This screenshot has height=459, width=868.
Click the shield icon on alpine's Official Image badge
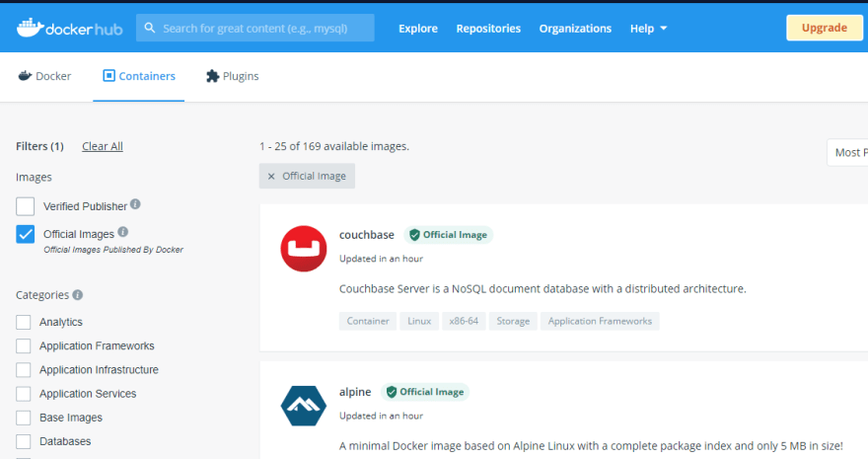[392, 392]
